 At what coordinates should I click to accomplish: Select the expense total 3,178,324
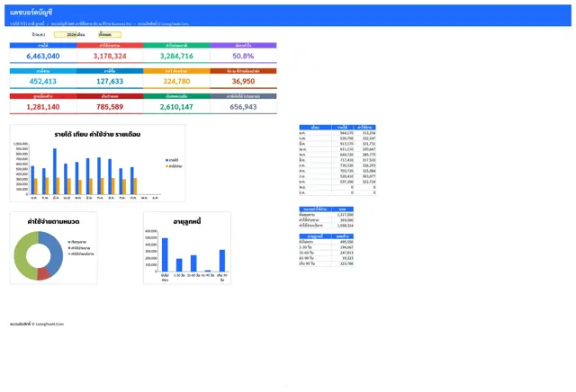coord(110,56)
